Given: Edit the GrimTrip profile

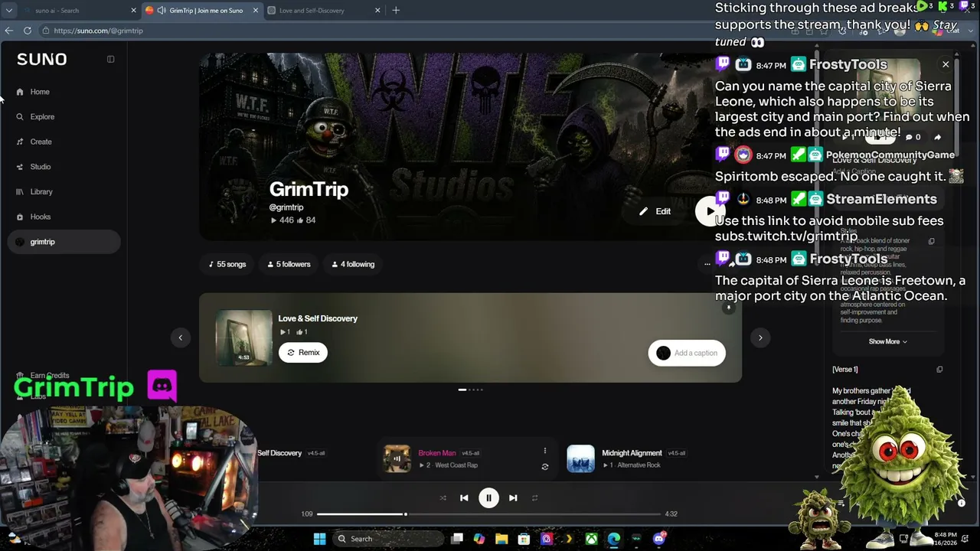Looking at the screenshot, I should [x=655, y=211].
